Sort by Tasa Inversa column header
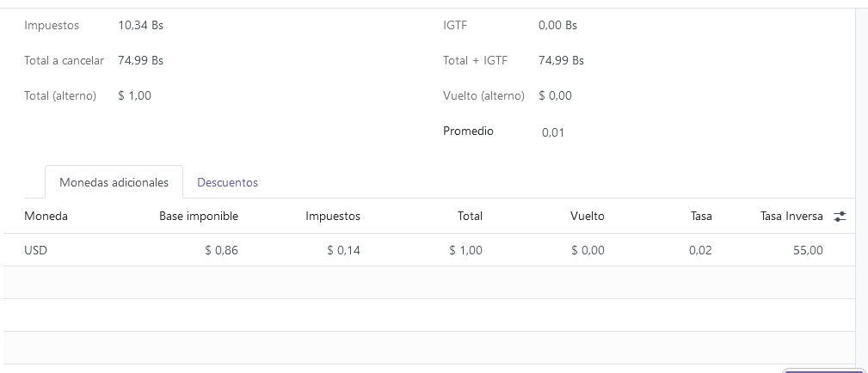The height and width of the screenshot is (373, 868). (x=791, y=217)
